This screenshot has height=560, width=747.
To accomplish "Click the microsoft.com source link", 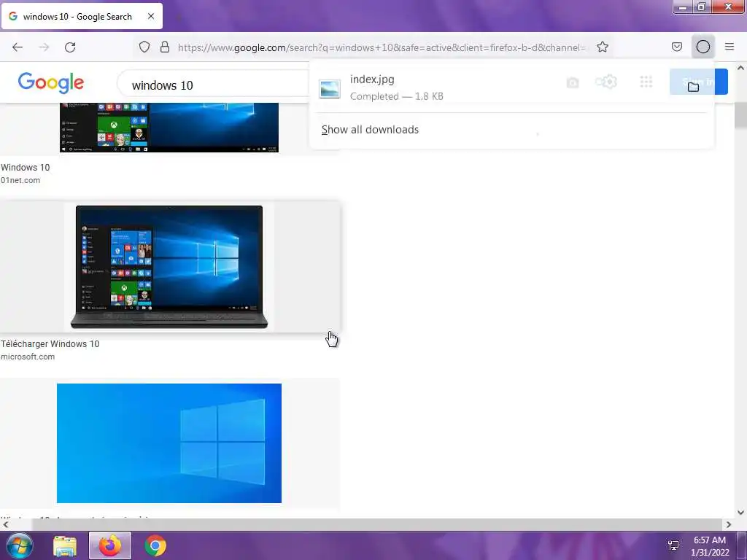I will 28,357.
